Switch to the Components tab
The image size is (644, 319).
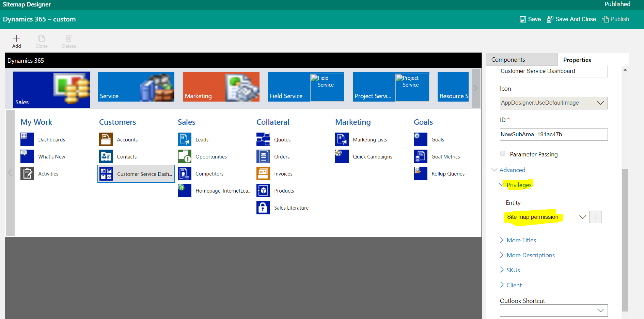coord(508,59)
